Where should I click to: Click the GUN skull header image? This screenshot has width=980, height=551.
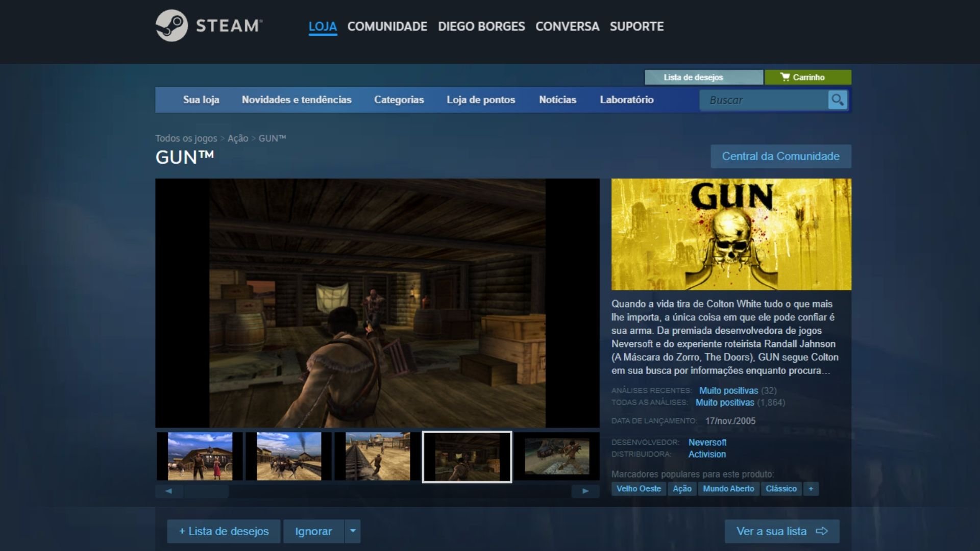(x=731, y=234)
